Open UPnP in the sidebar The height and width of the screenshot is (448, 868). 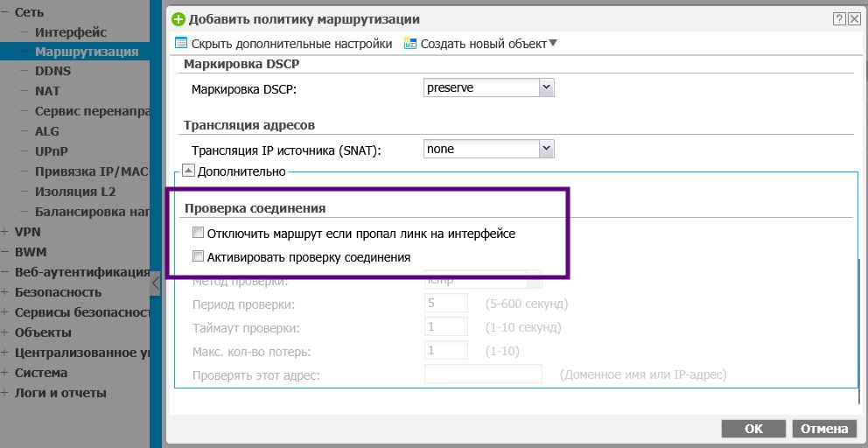click(x=52, y=151)
